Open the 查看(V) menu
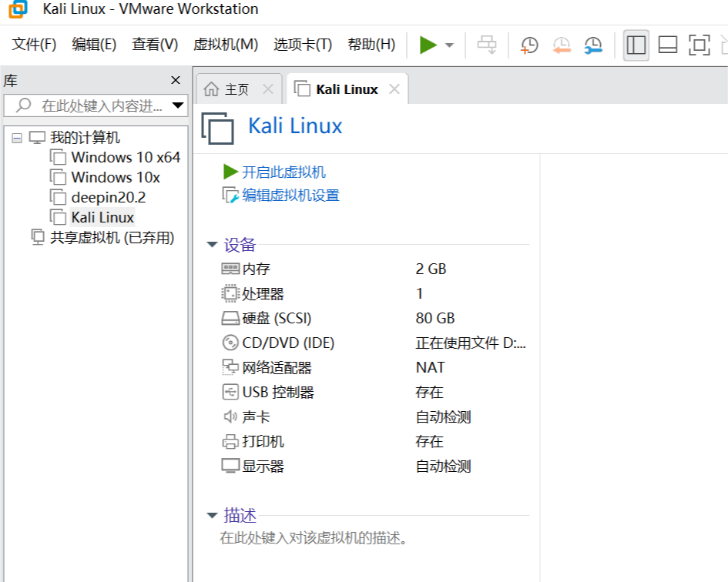728x582 pixels. point(155,45)
